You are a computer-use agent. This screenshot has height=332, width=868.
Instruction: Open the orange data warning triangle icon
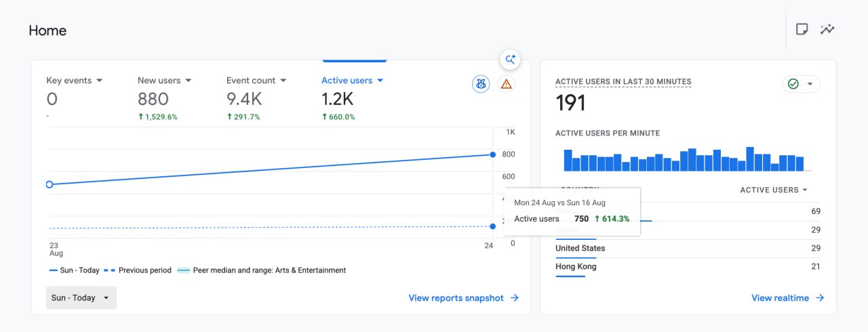point(506,84)
